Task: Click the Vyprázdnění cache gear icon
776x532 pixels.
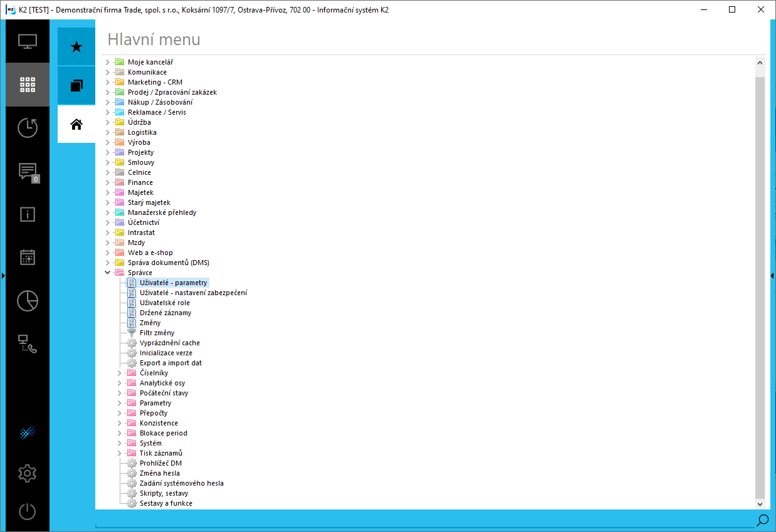Action: tap(132, 343)
